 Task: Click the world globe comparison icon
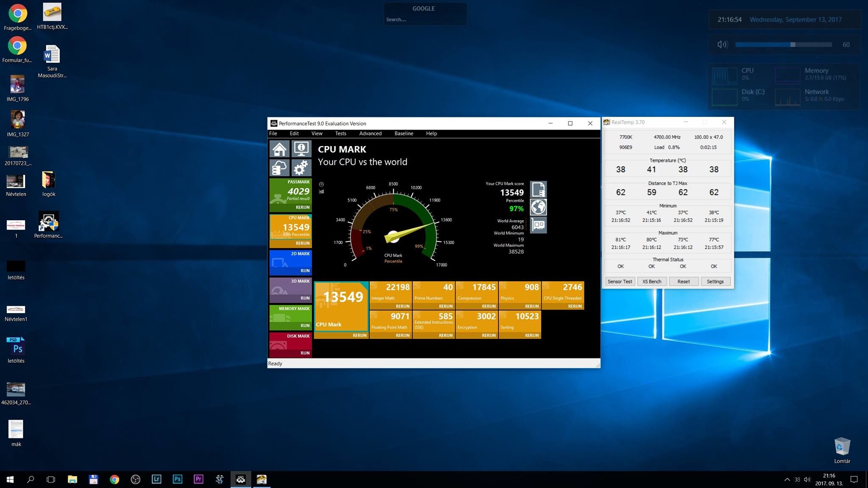click(x=538, y=207)
